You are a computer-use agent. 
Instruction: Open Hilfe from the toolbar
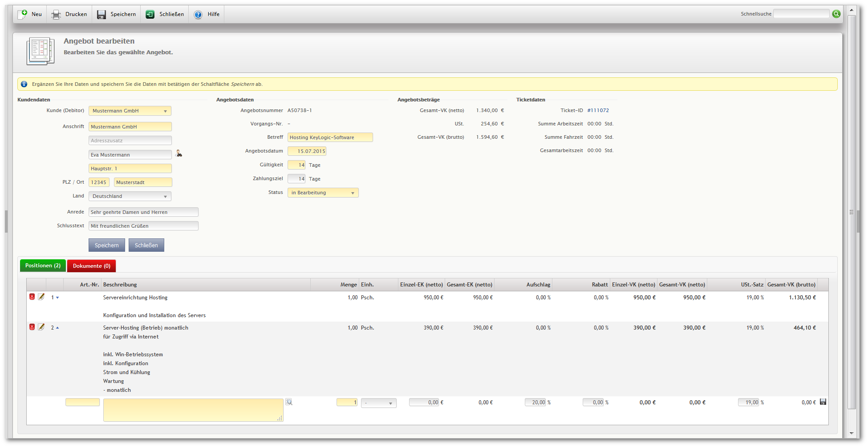pyautogui.click(x=207, y=14)
